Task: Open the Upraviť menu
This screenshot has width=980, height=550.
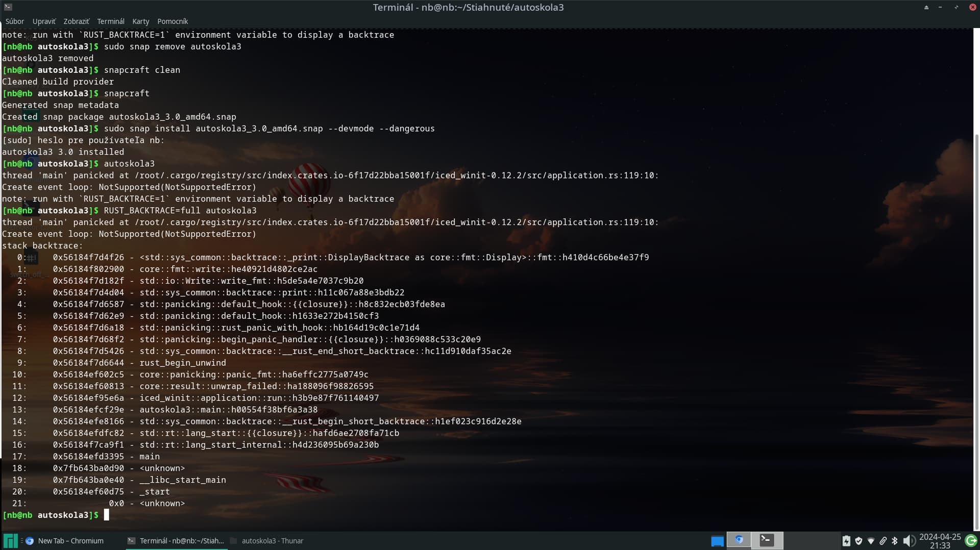Action: [44, 21]
